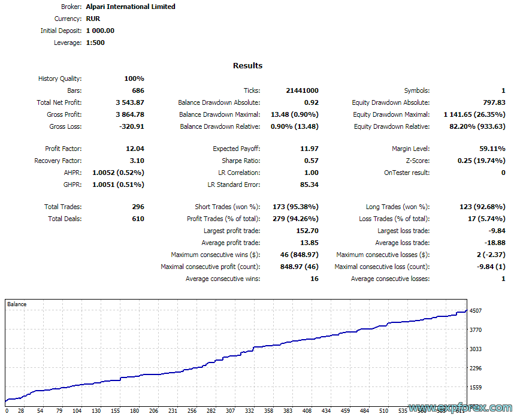Image resolution: width=520 pixels, height=420 pixels.
Task: Select Expected Payoff value 11.97
Action: (309, 149)
